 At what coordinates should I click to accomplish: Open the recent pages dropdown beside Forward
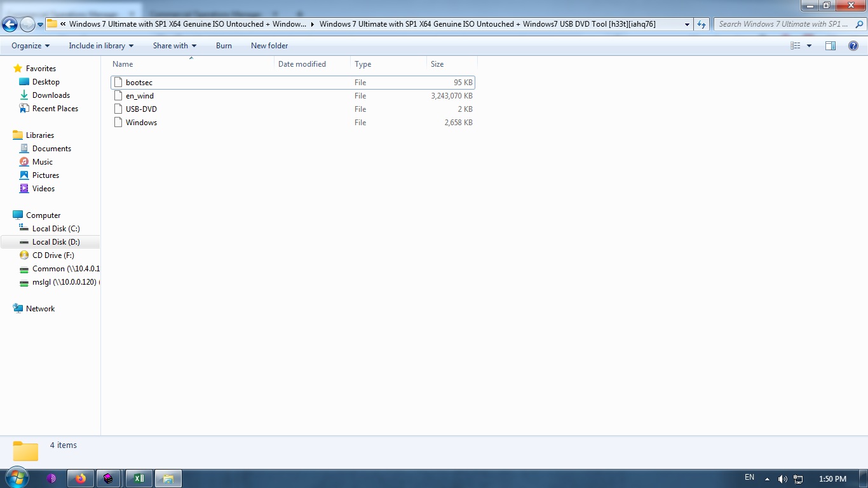tap(40, 25)
